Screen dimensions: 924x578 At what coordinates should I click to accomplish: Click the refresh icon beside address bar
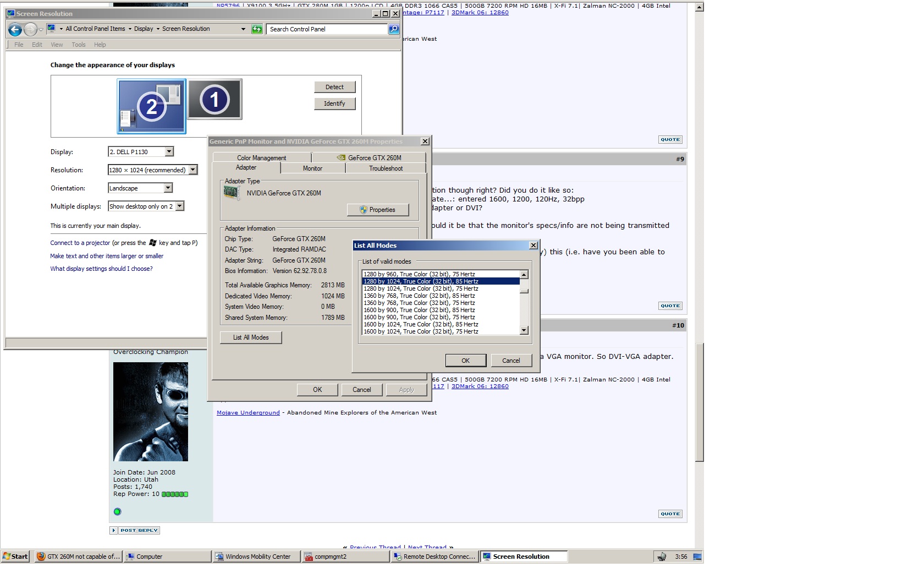(x=257, y=29)
